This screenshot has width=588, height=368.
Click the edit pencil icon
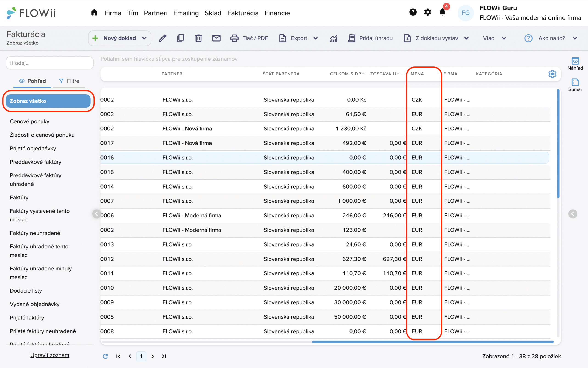click(163, 38)
